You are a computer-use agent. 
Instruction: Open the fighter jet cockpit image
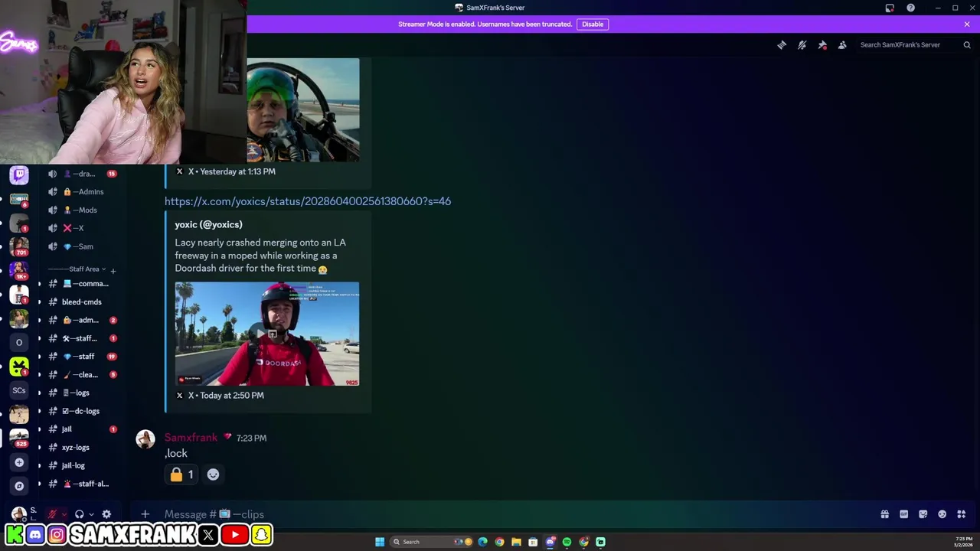click(302, 109)
